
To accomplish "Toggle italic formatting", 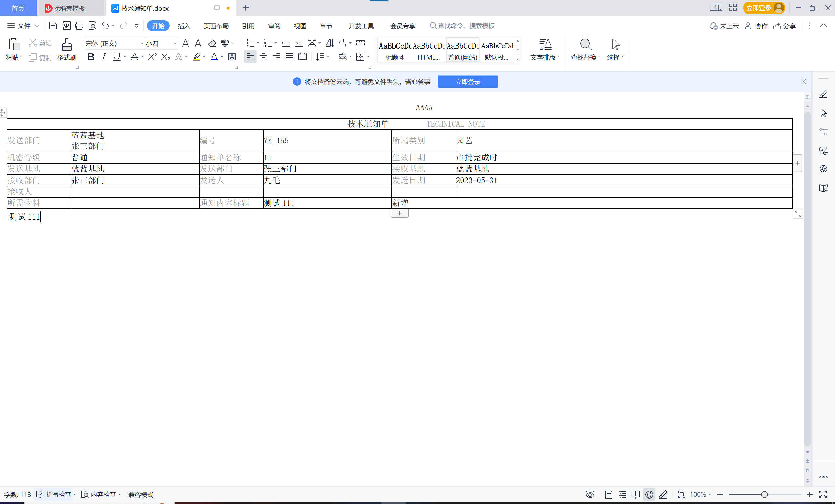I will coord(104,57).
